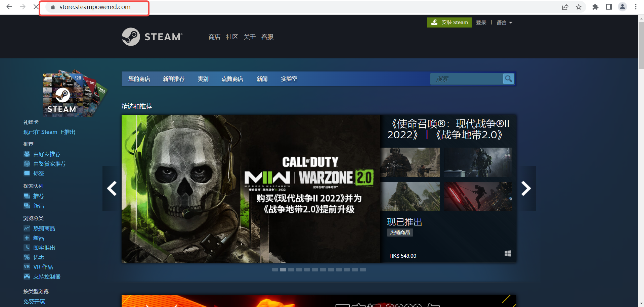This screenshot has width=644, height=307.
Task: Toggle browser side panel icon
Action: (x=609, y=7)
